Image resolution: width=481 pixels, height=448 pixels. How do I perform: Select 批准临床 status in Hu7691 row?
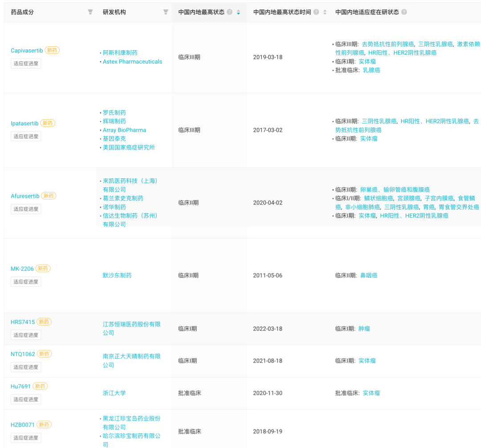coord(190,393)
